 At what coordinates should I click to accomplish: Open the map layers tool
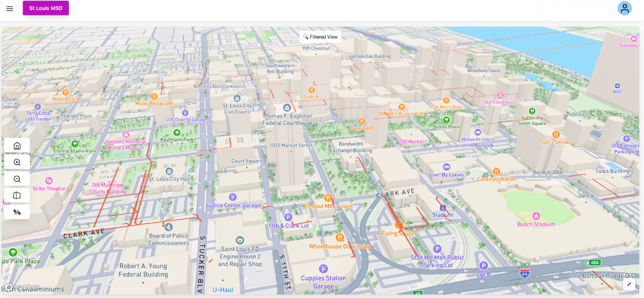pos(17,195)
